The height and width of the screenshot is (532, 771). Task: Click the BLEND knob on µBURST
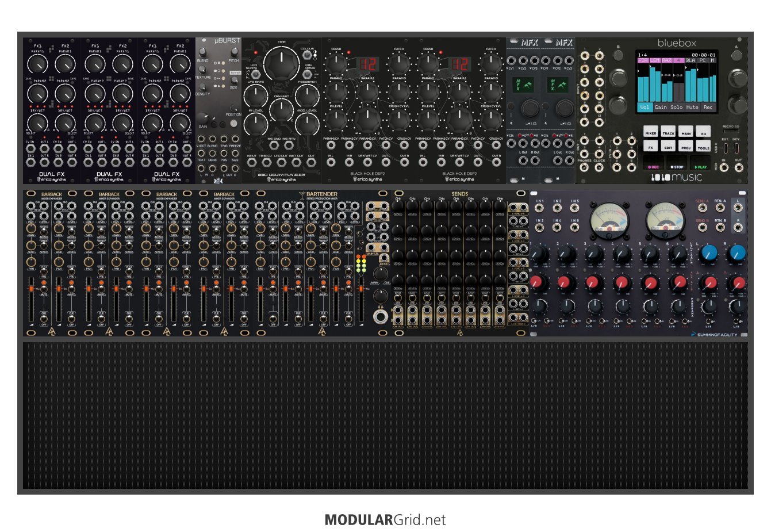202,52
